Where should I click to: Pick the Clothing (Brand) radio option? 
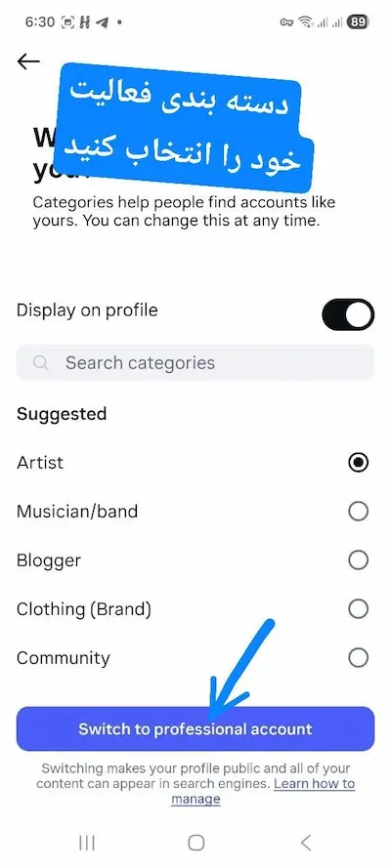point(359,609)
